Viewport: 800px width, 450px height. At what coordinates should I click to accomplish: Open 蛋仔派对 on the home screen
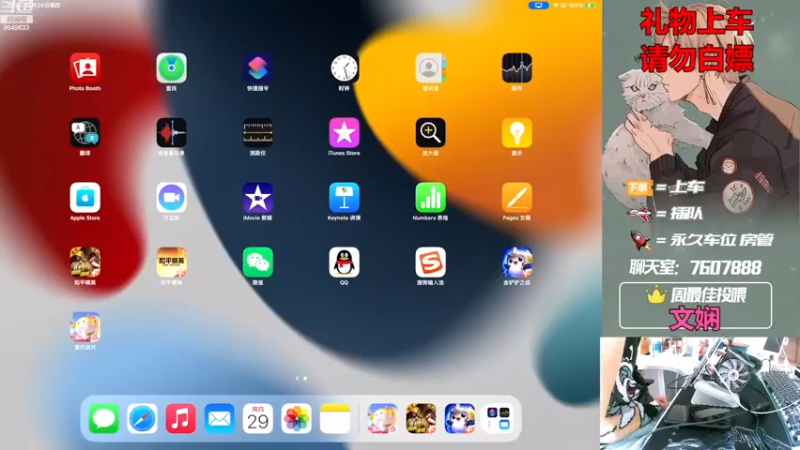[x=85, y=327]
